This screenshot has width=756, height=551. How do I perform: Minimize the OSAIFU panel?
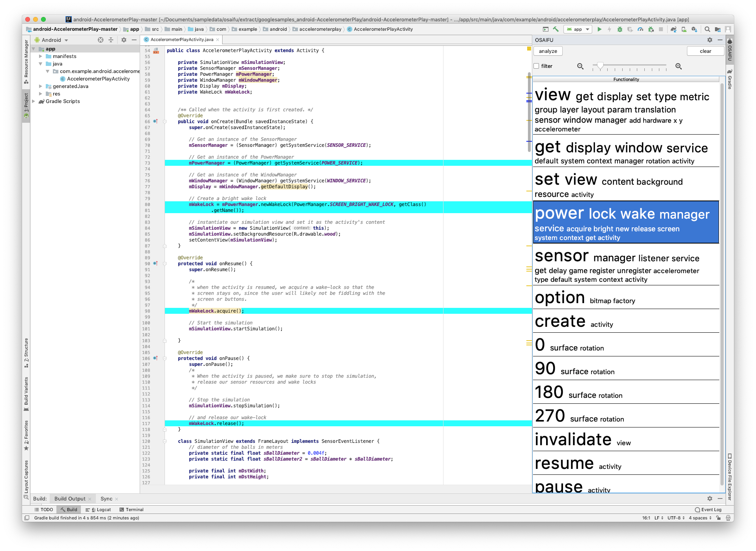tap(720, 40)
